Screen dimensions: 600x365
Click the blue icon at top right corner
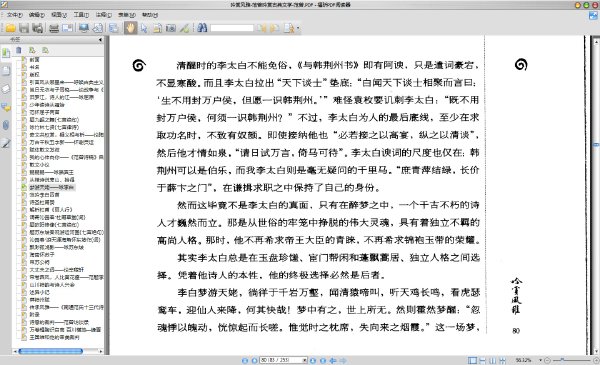(x=593, y=16)
